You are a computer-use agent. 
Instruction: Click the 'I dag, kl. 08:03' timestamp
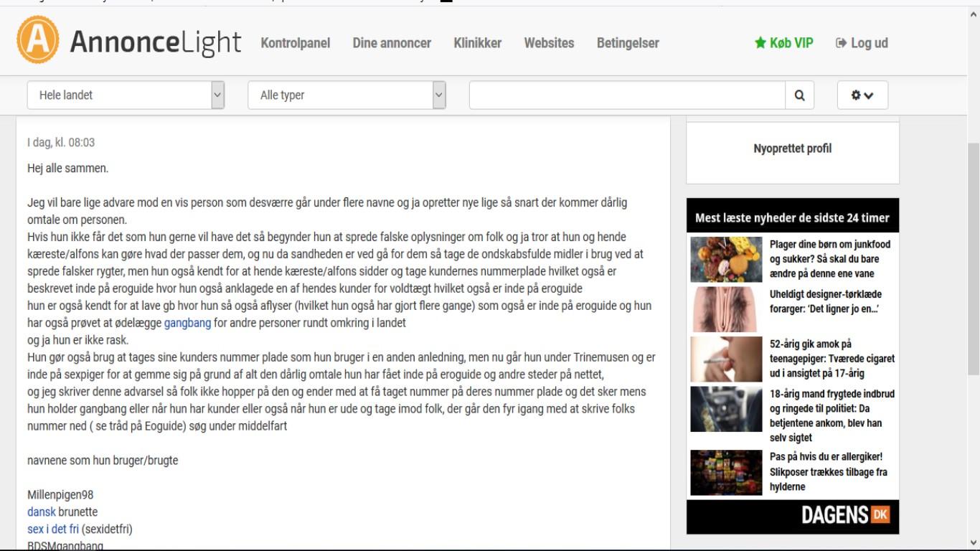61,143
